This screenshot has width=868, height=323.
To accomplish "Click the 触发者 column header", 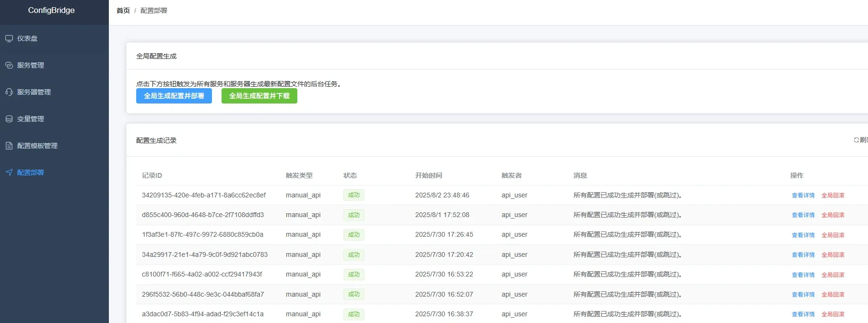I will pyautogui.click(x=512, y=175).
